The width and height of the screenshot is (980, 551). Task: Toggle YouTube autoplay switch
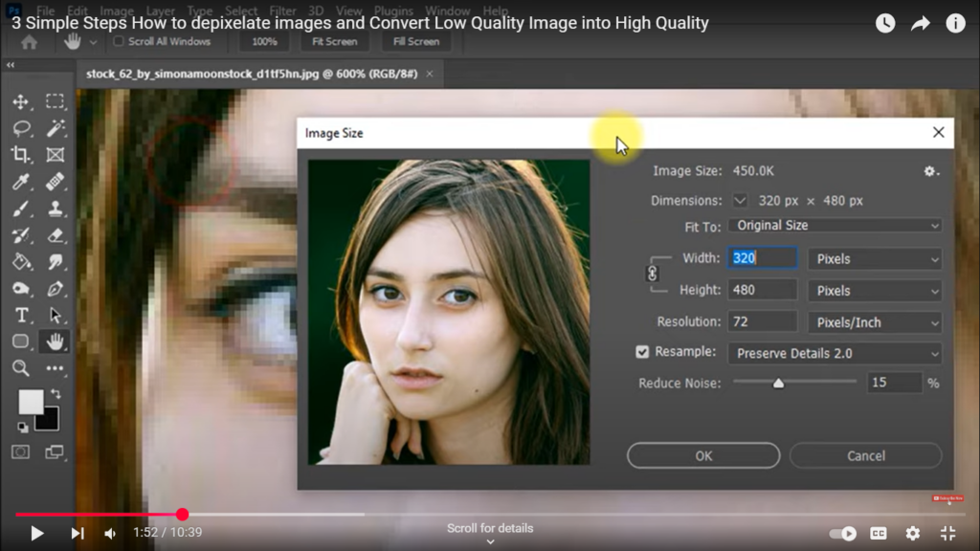pos(842,534)
